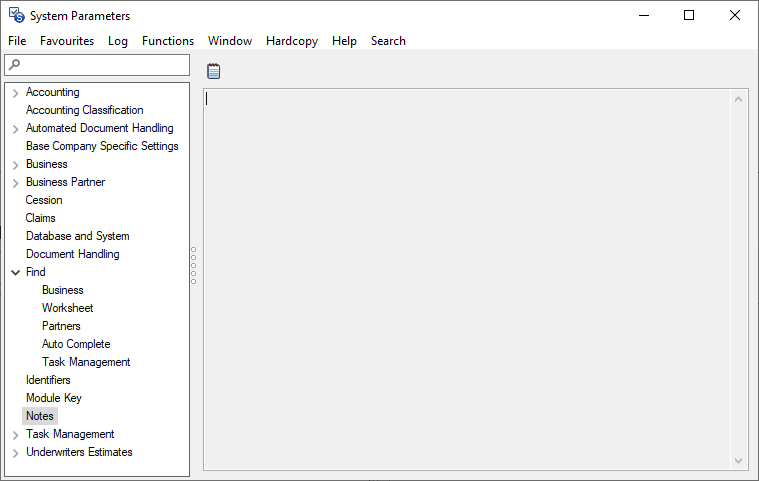Select Module Key in the tree
This screenshot has height=481, width=759.
pyautogui.click(x=54, y=398)
